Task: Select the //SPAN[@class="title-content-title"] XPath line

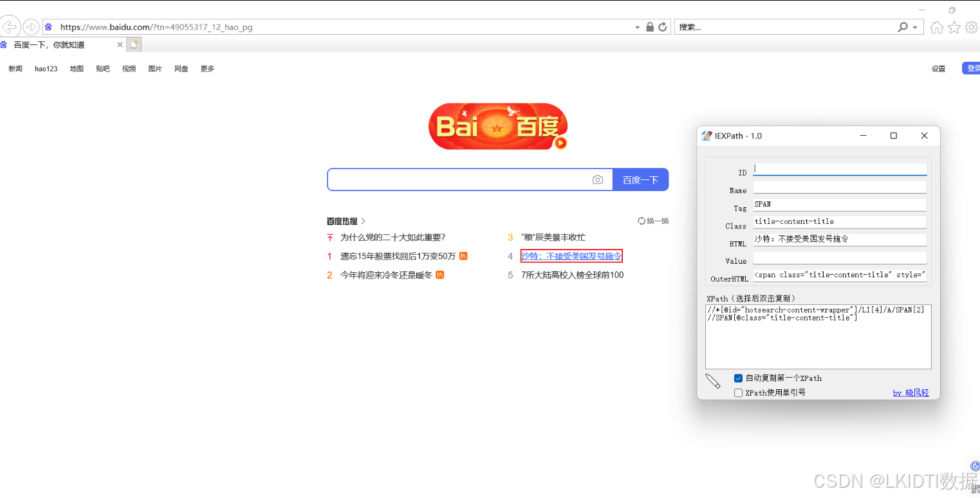Action: pyautogui.click(x=782, y=318)
